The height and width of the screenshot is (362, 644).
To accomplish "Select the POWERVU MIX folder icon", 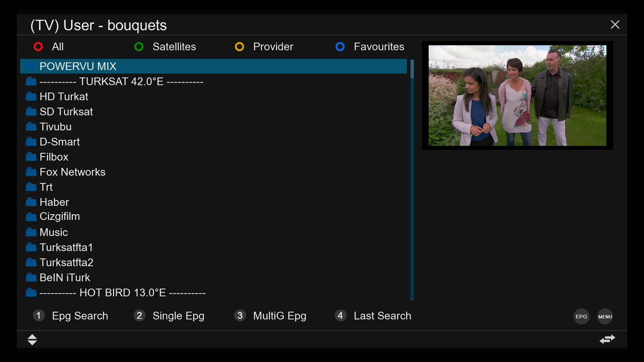I will (31, 66).
